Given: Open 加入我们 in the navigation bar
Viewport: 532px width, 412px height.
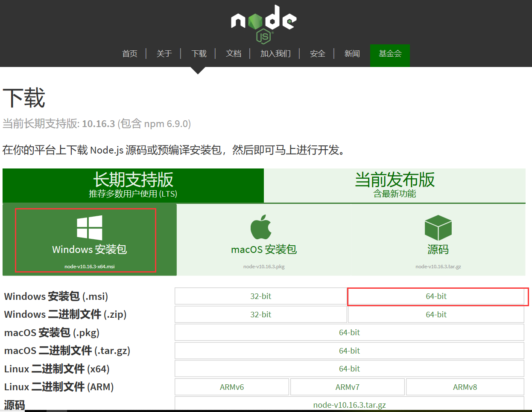Looking at the screenshot, I should [275, 54].
